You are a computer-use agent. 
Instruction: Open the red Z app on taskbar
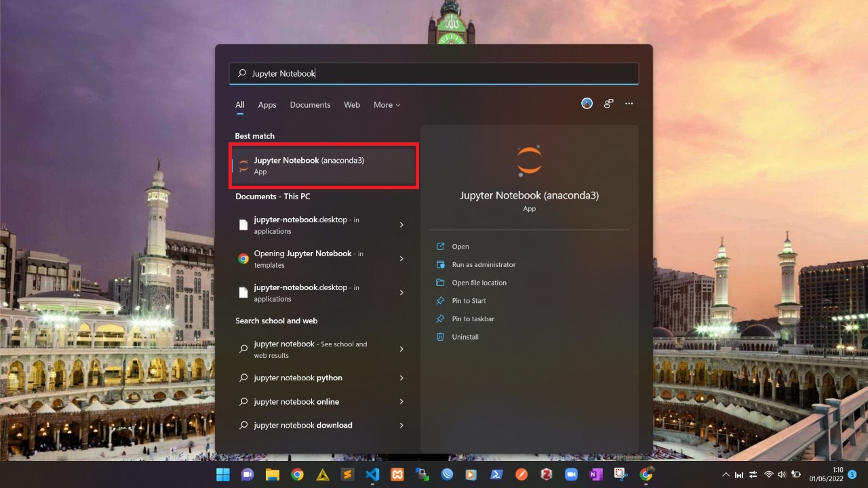click(x=547, y=474)
